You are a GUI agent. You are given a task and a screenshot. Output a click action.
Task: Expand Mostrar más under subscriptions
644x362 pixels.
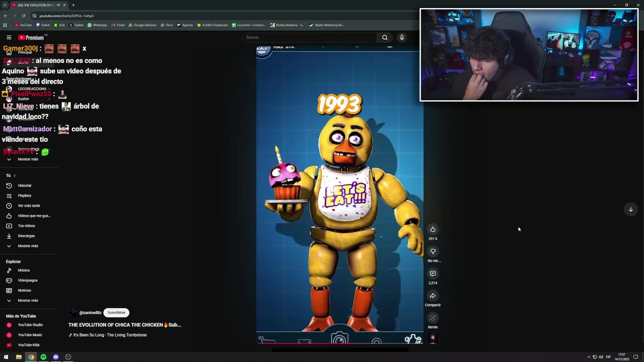click(x=29, y=159)
